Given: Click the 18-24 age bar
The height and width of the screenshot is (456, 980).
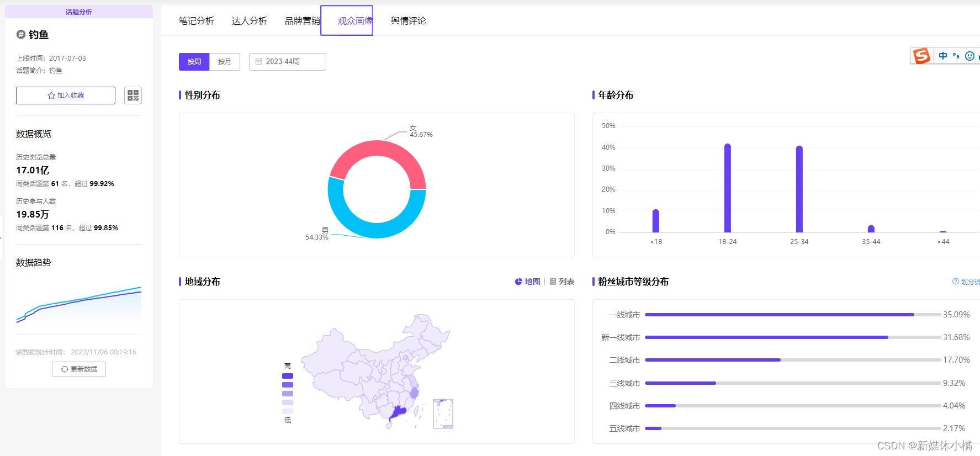Looking at the screenshot, I should coord(728,188).
